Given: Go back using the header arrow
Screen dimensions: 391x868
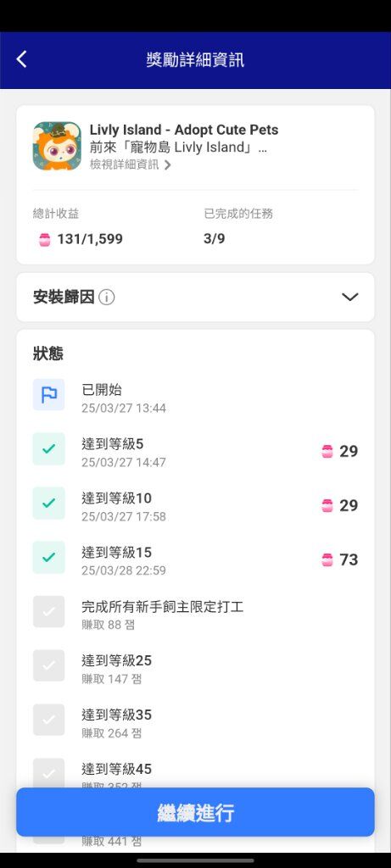Looking at the screenshot, I should coord(21,59).
